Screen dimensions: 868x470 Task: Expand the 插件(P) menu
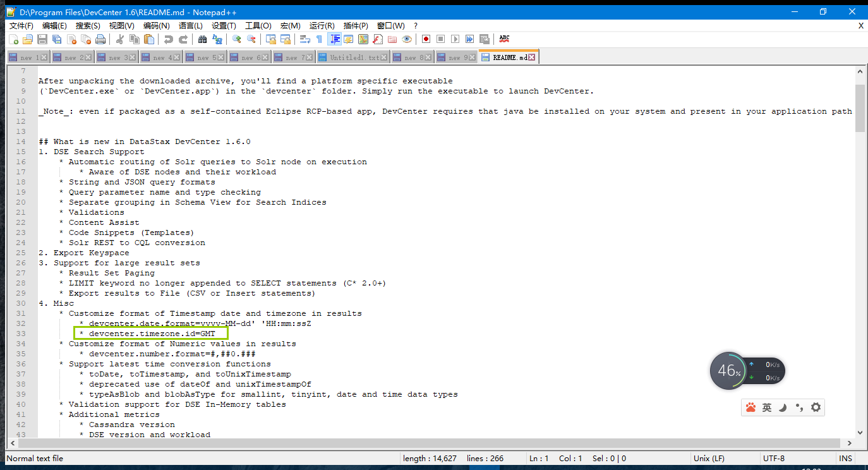coord(356,25)
